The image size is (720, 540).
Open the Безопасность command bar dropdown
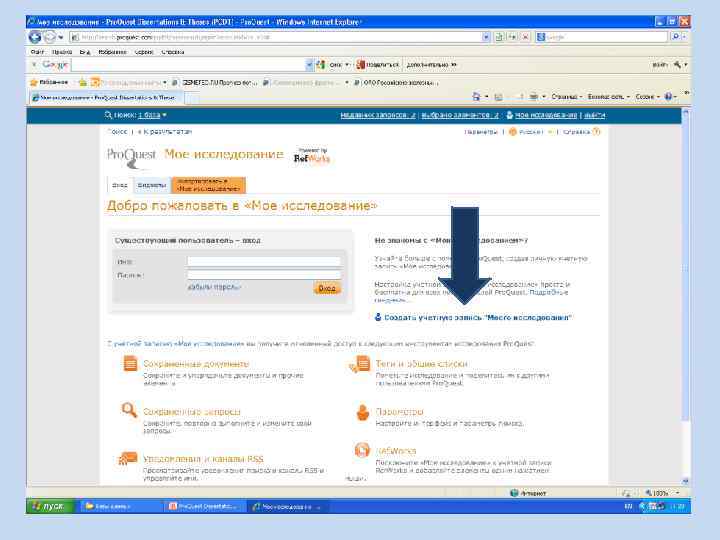click(608, 96)
